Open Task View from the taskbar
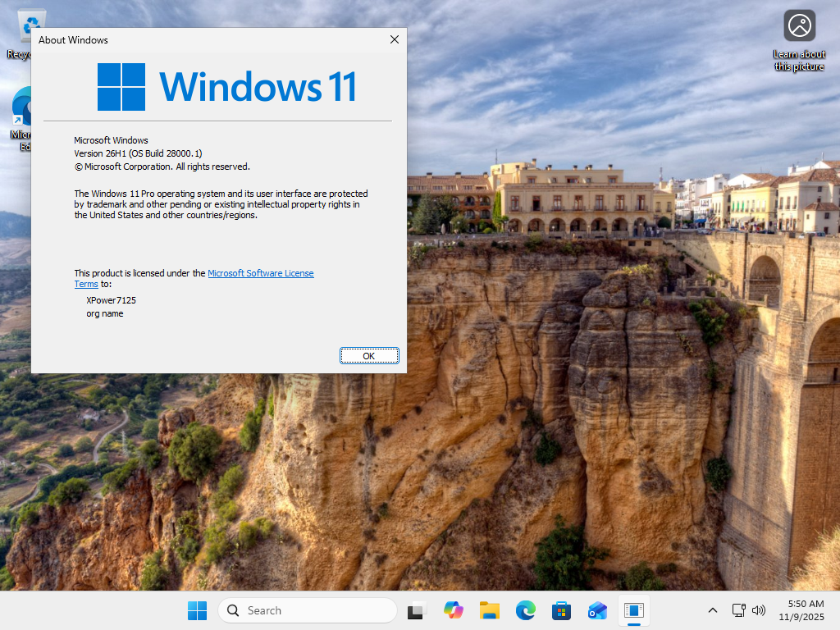Image resolution: width=840 pixels, height=630 pixels. pyautogui.click(x=418, y=610)
